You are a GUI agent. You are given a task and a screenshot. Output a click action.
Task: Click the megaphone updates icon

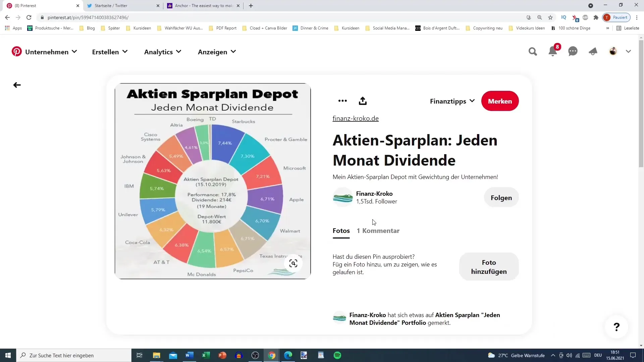tap(593, 52)
